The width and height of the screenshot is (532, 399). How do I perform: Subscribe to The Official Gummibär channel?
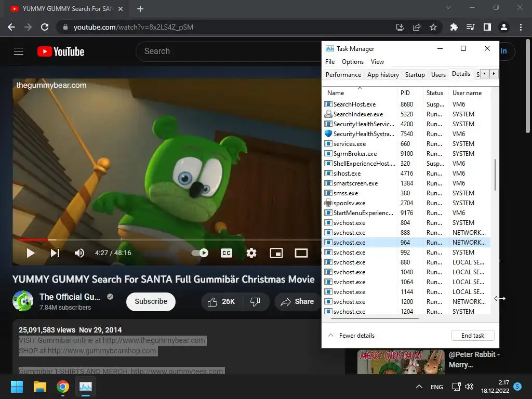click(151, 301)
